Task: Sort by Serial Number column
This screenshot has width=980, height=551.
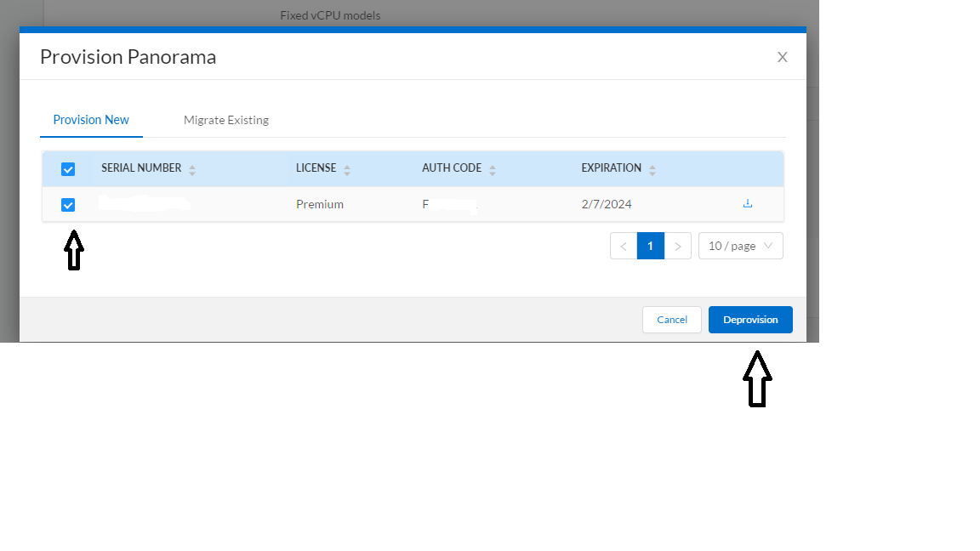Action: [192, 171]
